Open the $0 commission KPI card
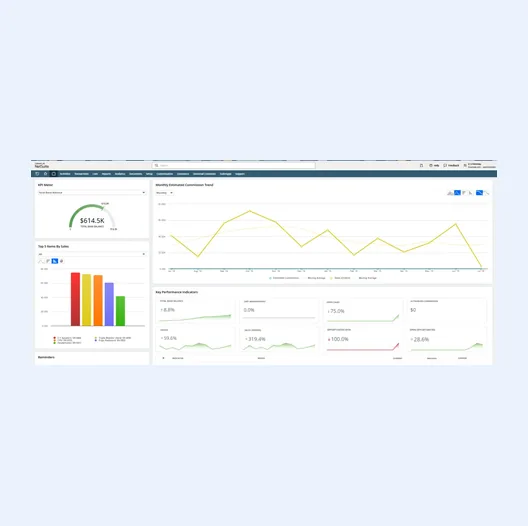The width and height of the screenshot is (528, 526). coord(447,311)
